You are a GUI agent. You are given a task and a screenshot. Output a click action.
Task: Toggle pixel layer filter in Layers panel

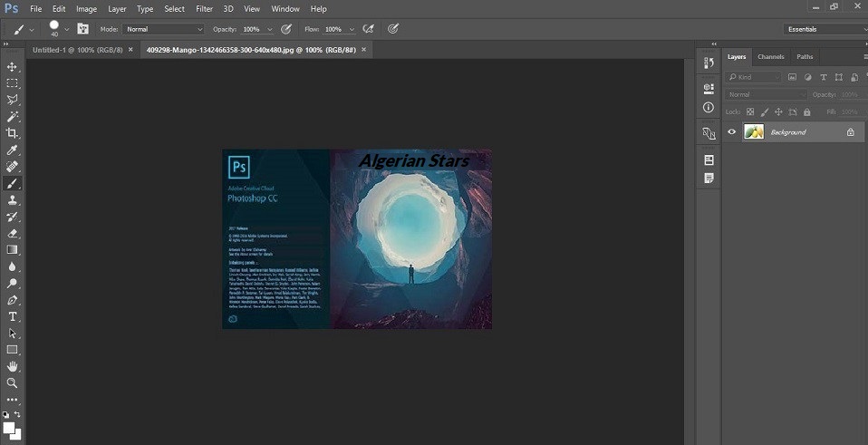[x=792, y=77]
